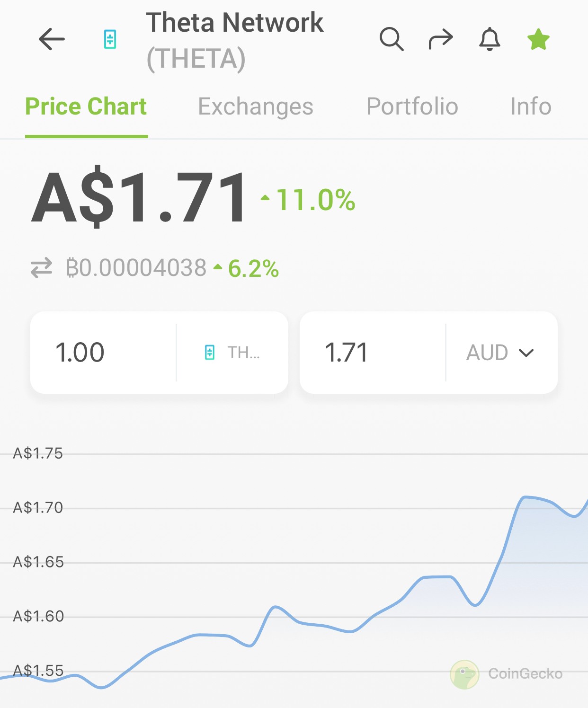Tap the back arrow icon
Viewport: 588px width, 708px height.
pyautogui.click(x=52, y=39)
